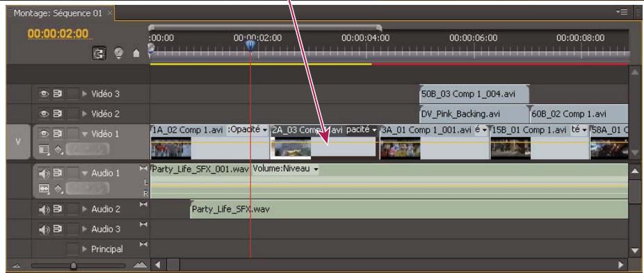Select the Party_Life_SFX_001.wav clip name
The width and height of the screenshot is (644, 273).
200,169
